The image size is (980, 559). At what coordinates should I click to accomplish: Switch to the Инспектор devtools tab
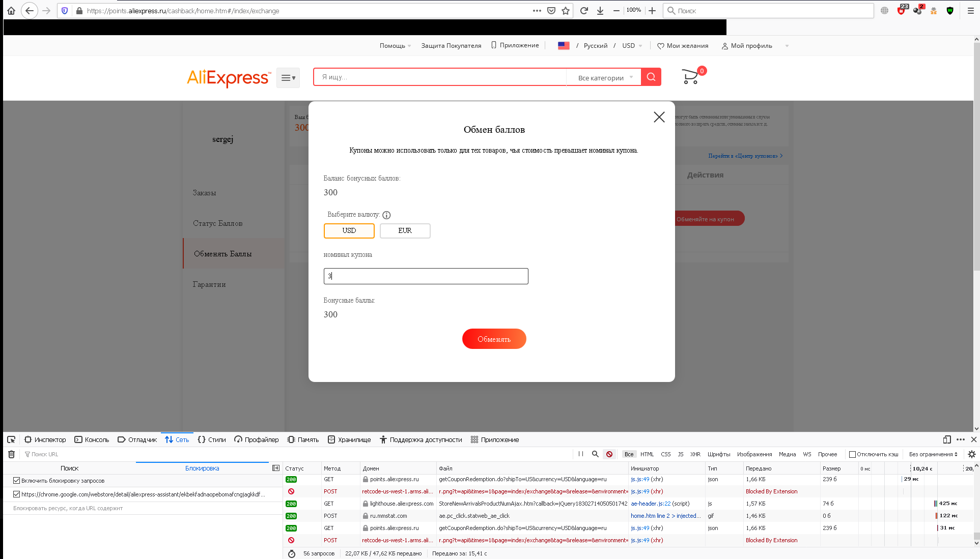point(45,439)
